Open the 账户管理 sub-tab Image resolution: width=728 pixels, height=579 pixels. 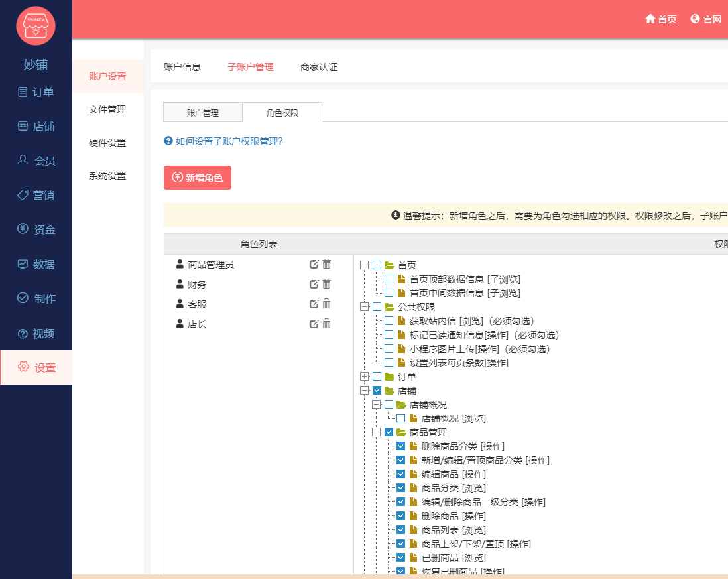pyautogui.click(x=203, y=112)
